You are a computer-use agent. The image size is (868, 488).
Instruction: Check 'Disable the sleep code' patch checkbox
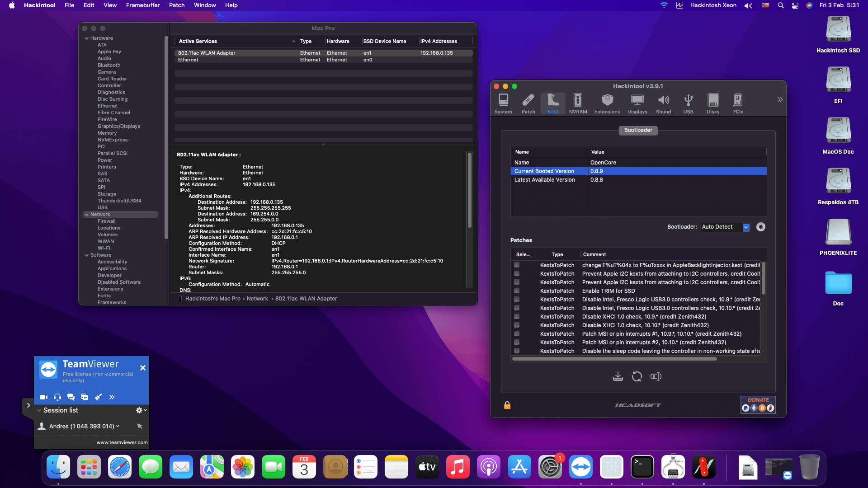point(517,351)
